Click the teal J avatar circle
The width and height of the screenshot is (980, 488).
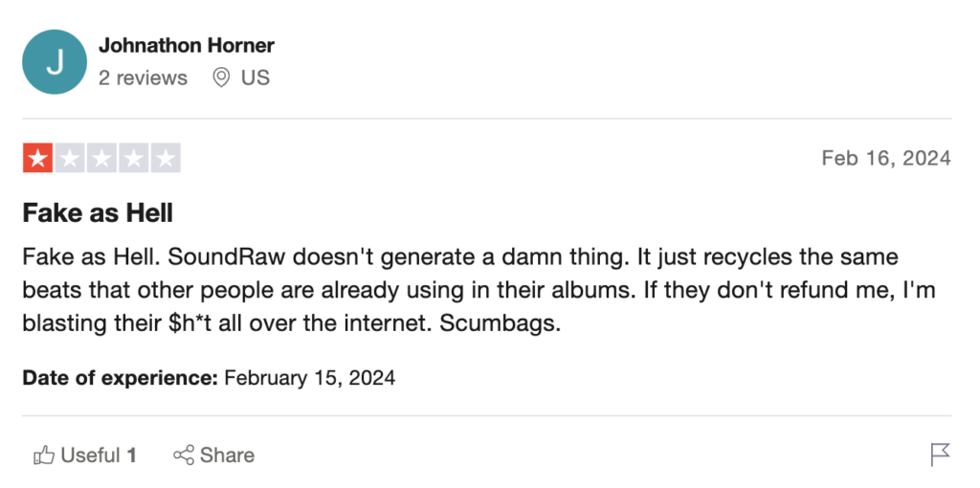pyautogui.click(x=55, y=62)
